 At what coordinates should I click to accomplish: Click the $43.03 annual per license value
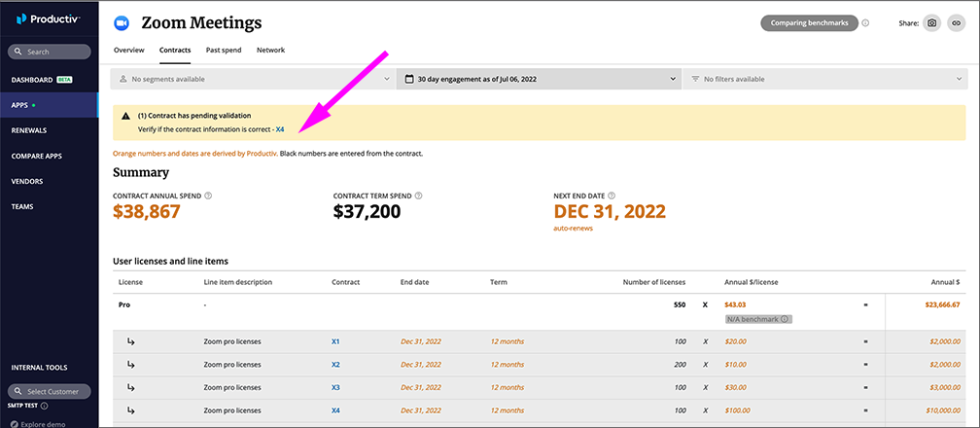click(x=736, y=305)
